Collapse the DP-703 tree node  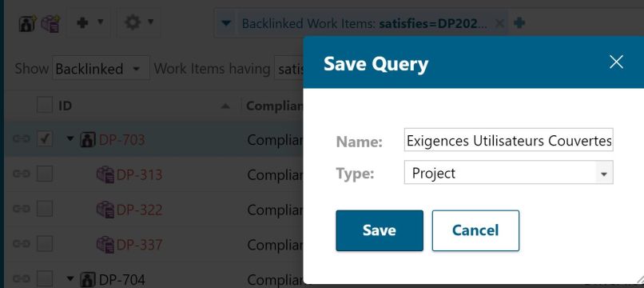coord(70,139)
